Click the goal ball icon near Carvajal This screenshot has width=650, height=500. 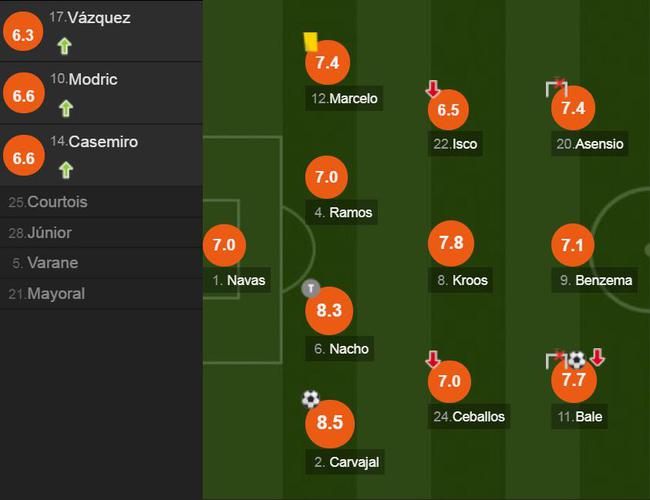click(310, 399)
